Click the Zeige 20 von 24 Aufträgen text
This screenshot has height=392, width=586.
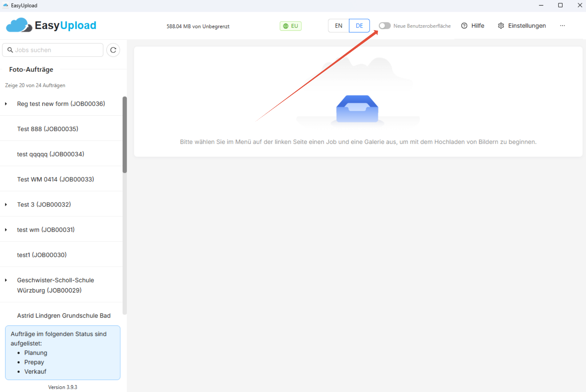click(x=35, y=85)
